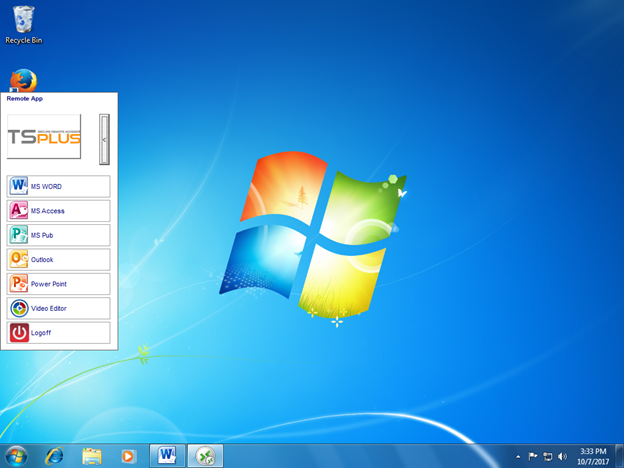The height and width of the screenshot is (468, 624).
Task: Open Windows Explorer folder in taskbar
Action: (x=91, y=455)
